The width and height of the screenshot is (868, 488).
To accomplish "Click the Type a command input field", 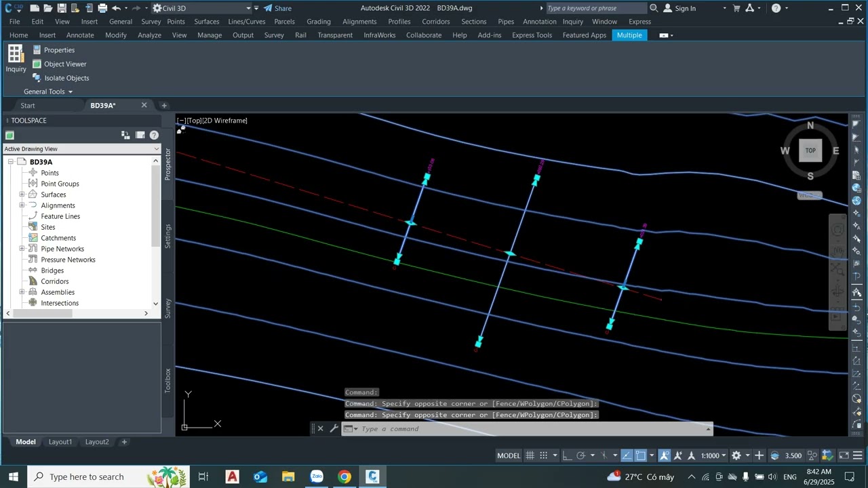I will point(532,428).
